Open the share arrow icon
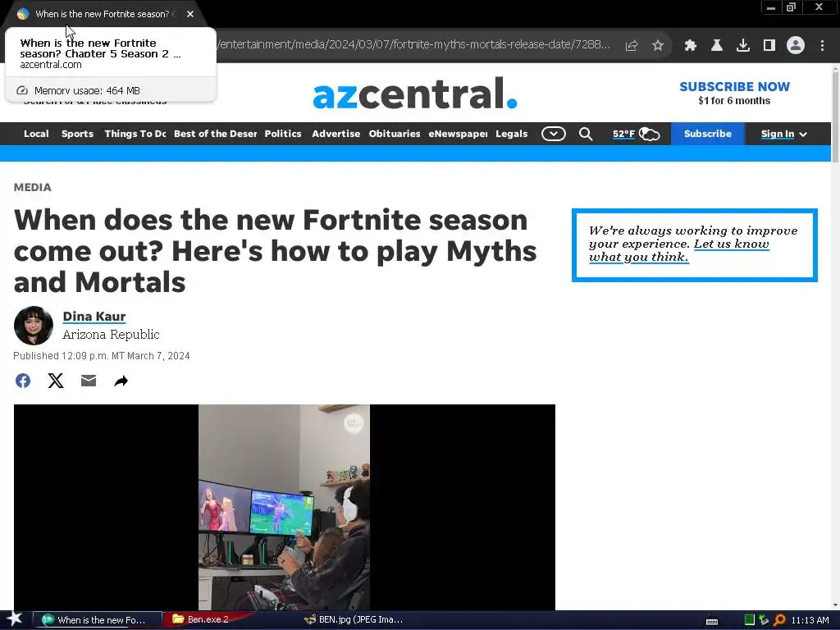The height and width of the screenshot is (630, 840). pyautogui.click(x=121, y=381)
